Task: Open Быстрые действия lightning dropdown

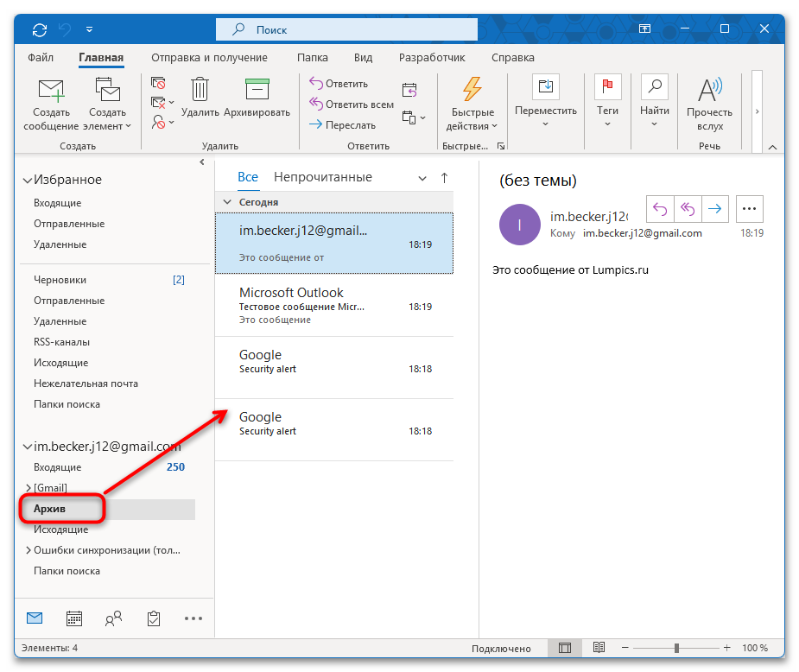Action: pyautogui.click(x=472, y=105)
